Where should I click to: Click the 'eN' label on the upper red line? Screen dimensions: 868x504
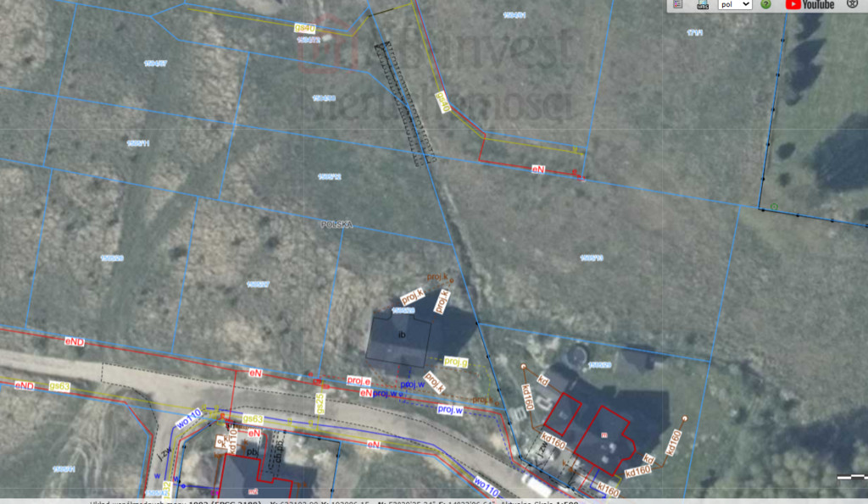(538, 169)
